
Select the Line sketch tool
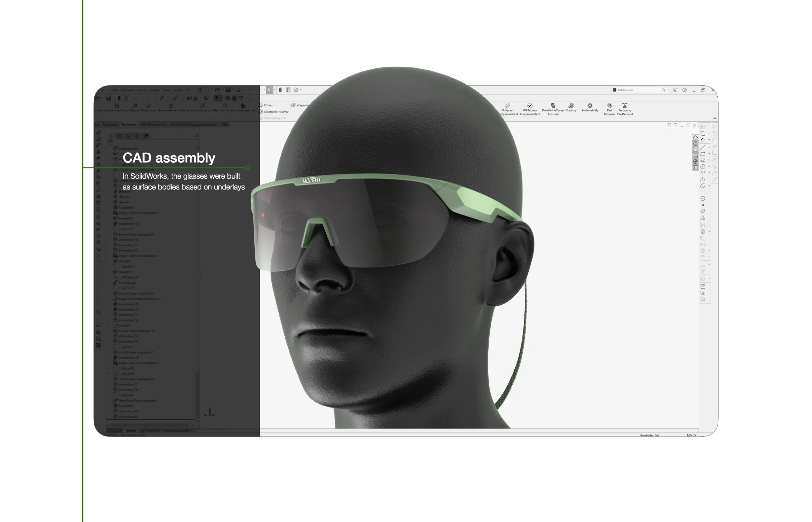703,147
